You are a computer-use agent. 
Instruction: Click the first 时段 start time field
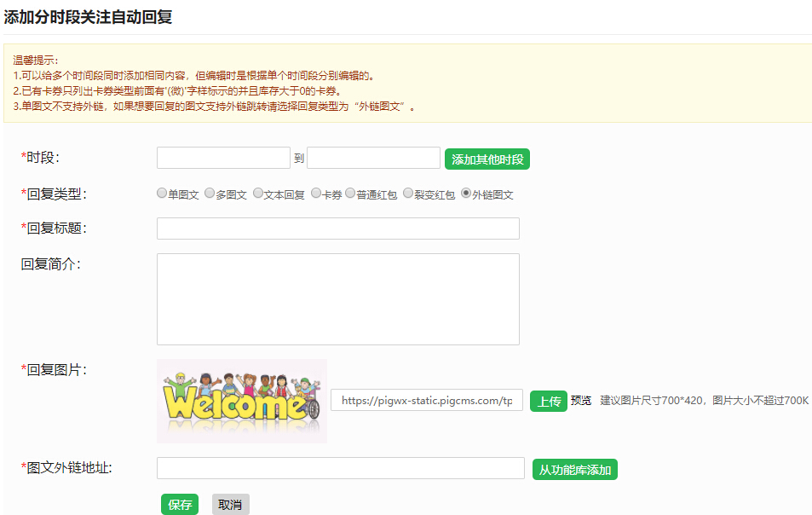tap(222, 158)
